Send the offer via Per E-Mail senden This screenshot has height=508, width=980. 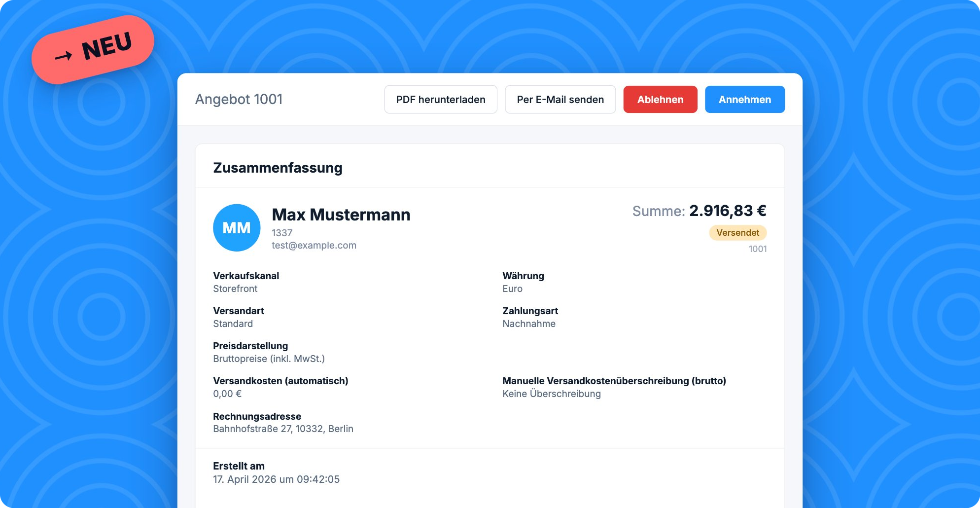[560, 100]
